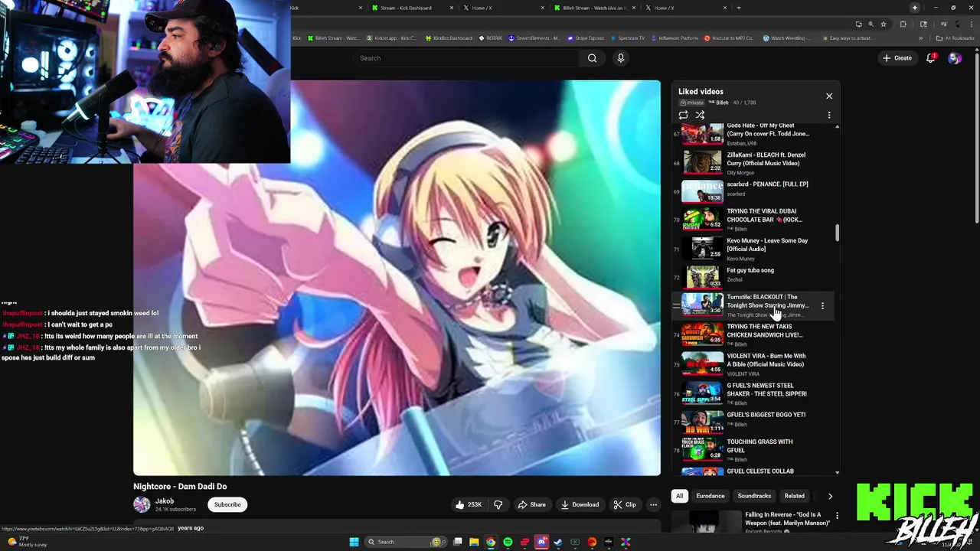This screenshot has height=551, width=980.
Task: Open Spotify from taskbar
Action: [508, 542]
